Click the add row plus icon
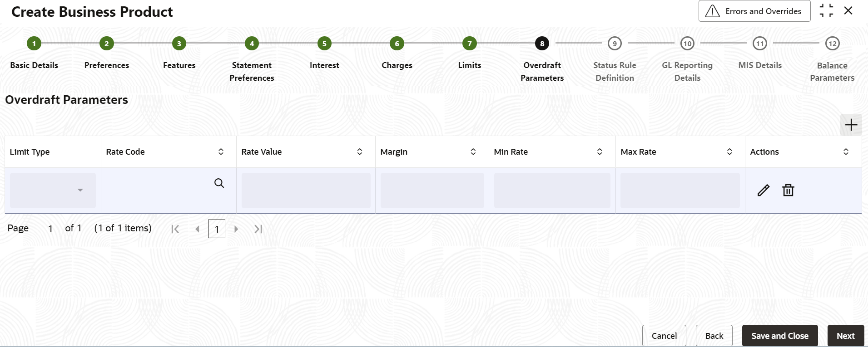 [851, 125]
